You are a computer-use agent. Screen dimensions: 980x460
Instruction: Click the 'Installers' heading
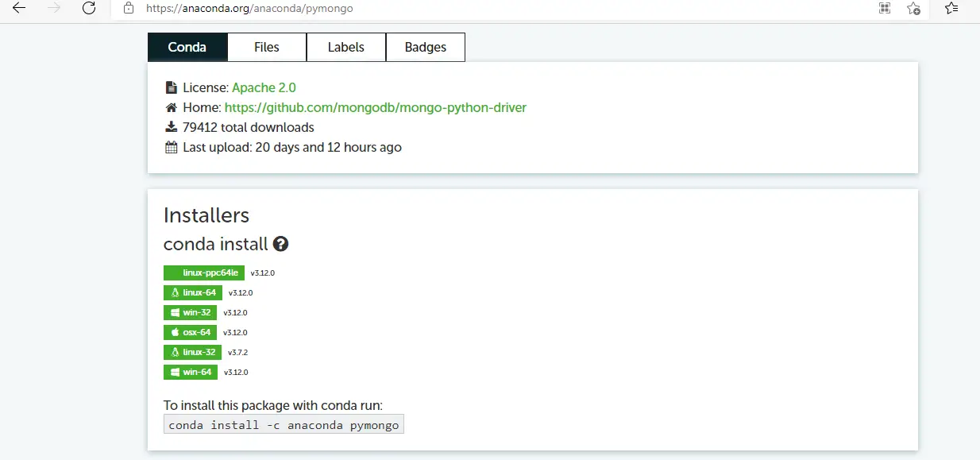[206, 215]
